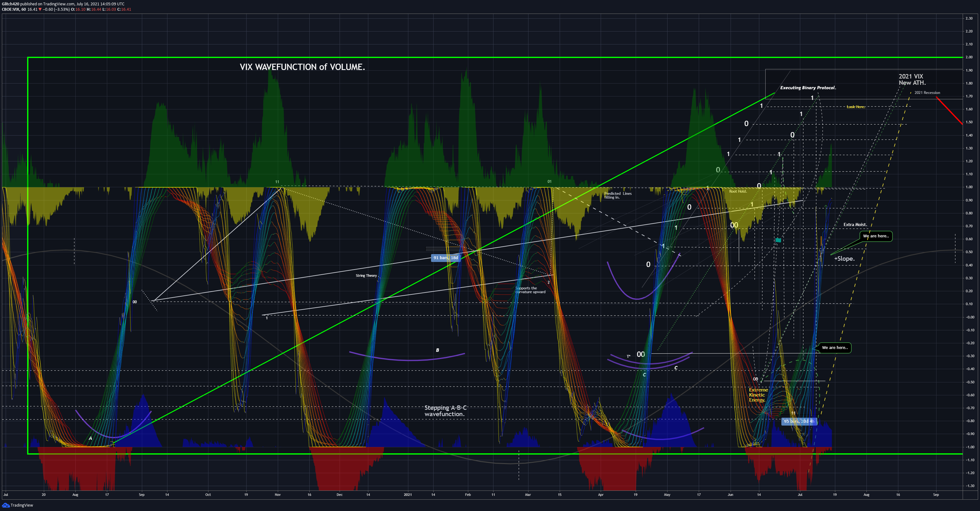Image resolution: width=980 pixels, height=511 pixels.
Task: Click the red diagonal line near 2021 Recession
Action: [x=949, y=111]
